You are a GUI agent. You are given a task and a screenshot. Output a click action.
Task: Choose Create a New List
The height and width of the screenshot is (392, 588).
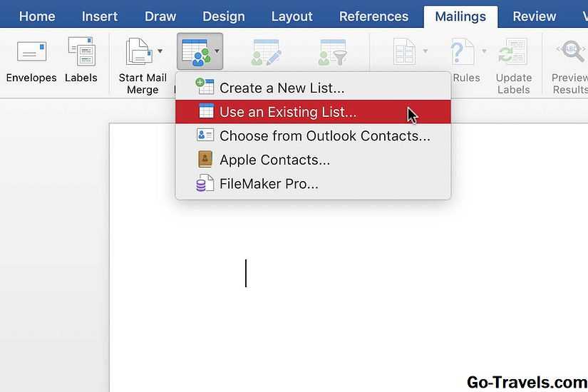[x=282, y=88]
